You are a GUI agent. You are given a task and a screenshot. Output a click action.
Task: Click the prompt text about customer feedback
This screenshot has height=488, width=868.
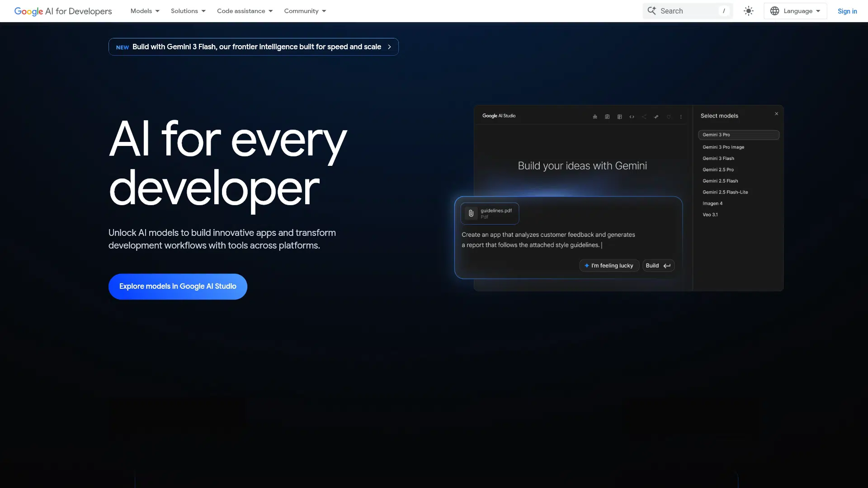[548, 240]
